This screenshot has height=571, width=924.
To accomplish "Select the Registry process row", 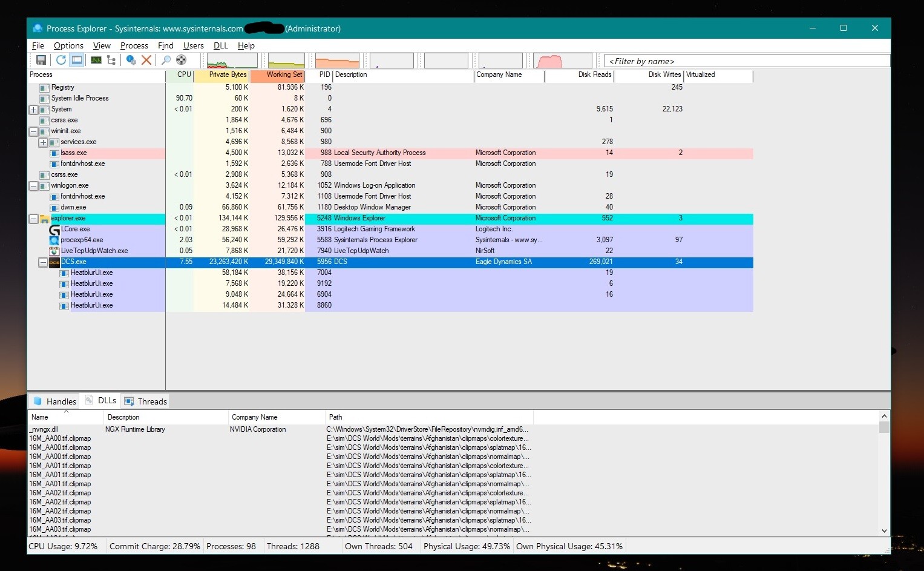I will coord(390,88).
